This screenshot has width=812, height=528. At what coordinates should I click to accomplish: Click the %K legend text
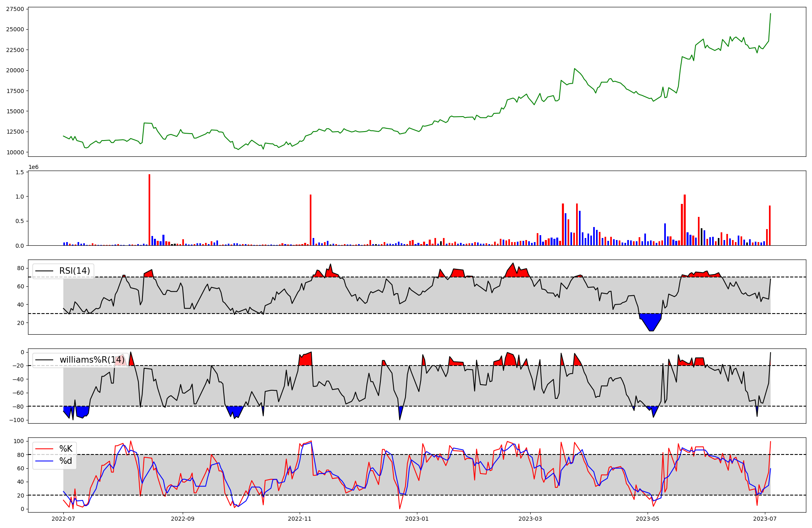[x=66, y=449]
